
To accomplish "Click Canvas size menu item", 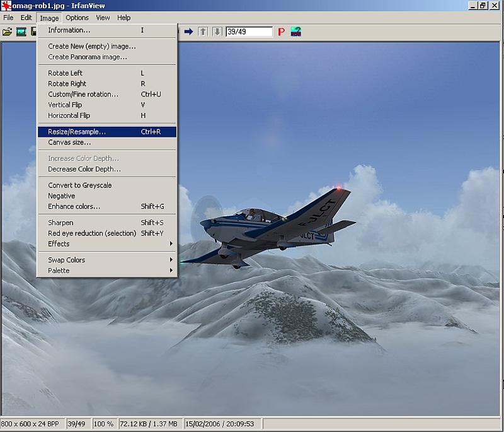I will 69,143.
